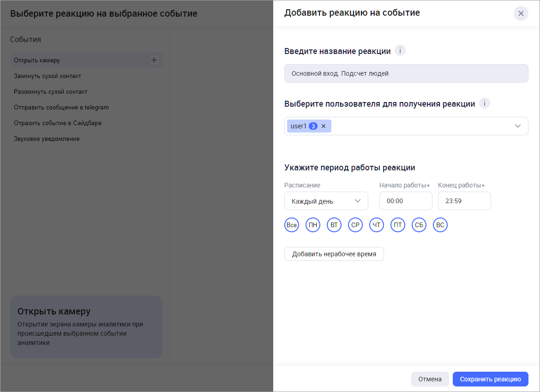This screenshot has height=392, width=540.
Task: Toggle the СБ day button
Action: coord(419,225)
